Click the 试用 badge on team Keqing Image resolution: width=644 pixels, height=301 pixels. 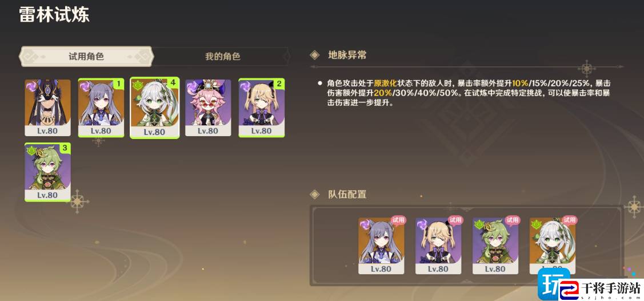[398, 220]
